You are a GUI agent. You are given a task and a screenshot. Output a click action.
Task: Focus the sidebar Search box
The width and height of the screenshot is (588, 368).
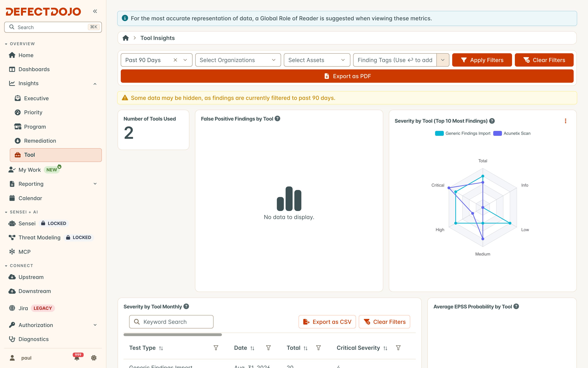[53, 27]
